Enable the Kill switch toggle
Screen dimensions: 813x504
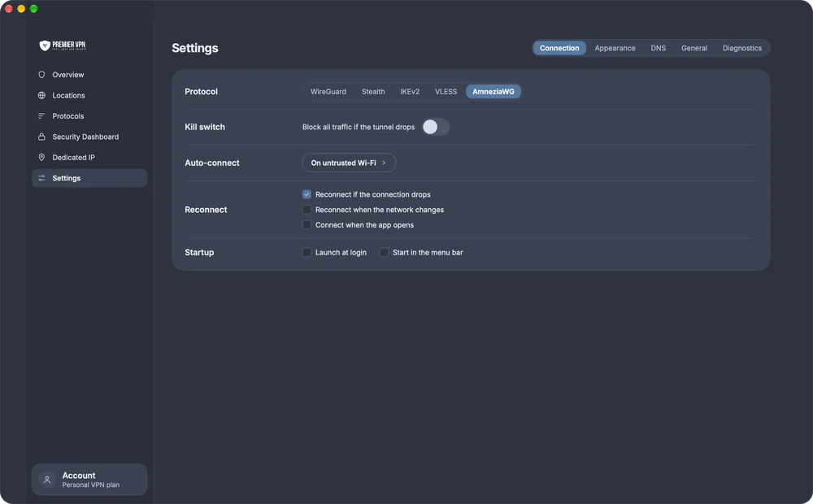point(436,127)
